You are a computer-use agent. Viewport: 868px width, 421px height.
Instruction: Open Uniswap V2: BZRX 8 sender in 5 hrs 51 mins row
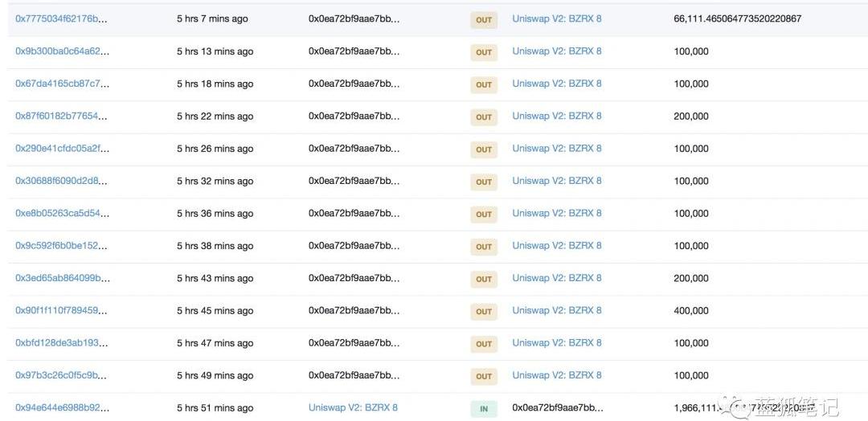(353, 407)
